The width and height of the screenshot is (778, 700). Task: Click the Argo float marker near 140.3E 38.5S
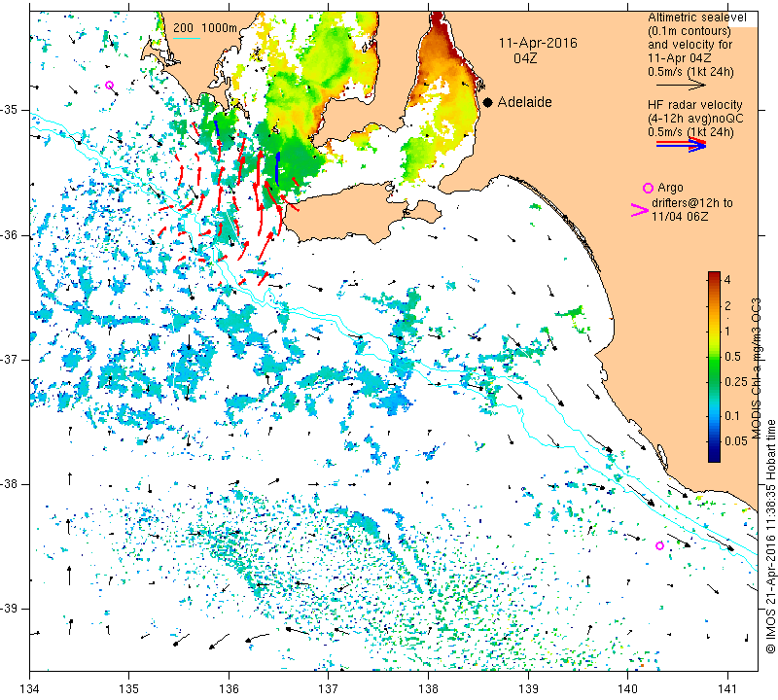point(660,546)
